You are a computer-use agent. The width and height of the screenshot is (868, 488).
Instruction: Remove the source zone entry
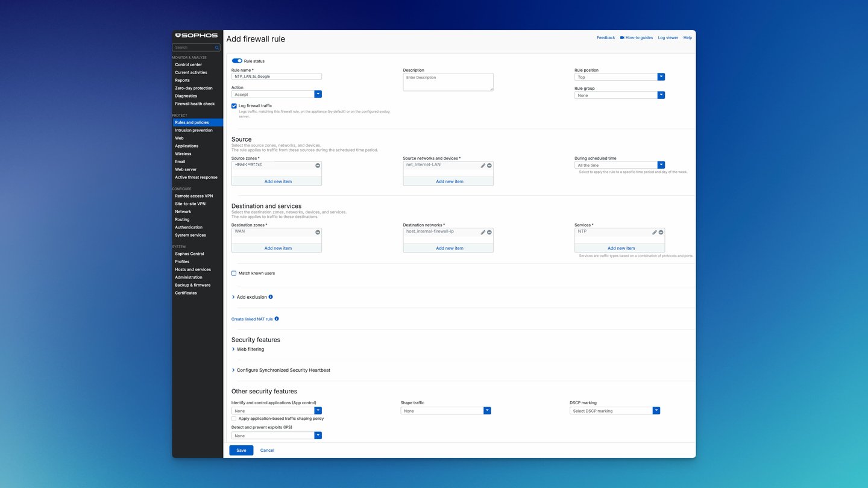tap(318, 165)
